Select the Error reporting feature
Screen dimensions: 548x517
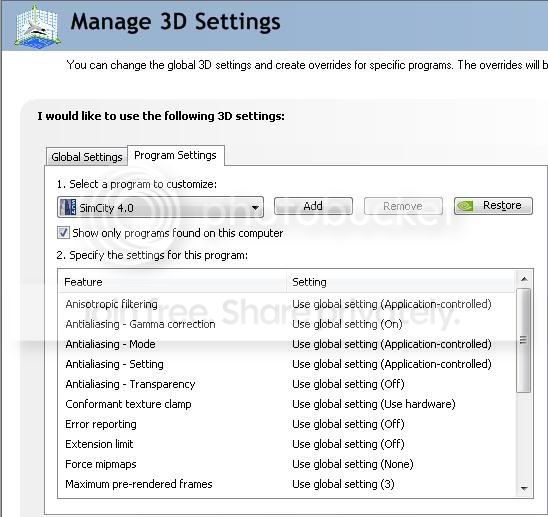point(101,424)
